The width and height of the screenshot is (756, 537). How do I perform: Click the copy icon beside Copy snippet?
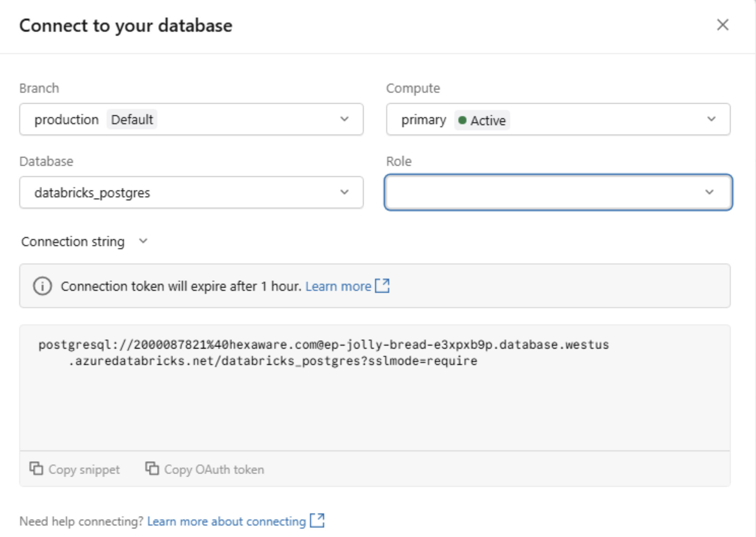pos(36,468)
